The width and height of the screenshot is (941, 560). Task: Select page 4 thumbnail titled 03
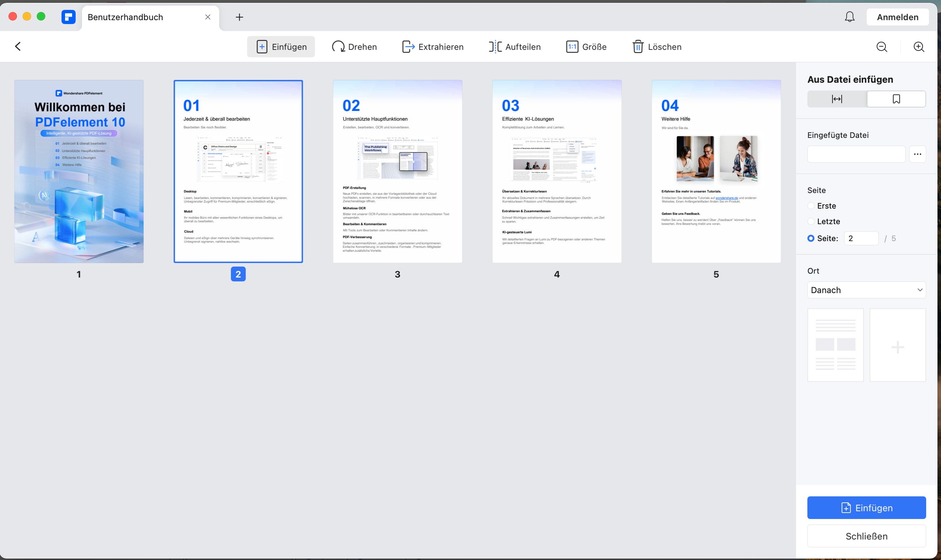(x=556, y=171)
